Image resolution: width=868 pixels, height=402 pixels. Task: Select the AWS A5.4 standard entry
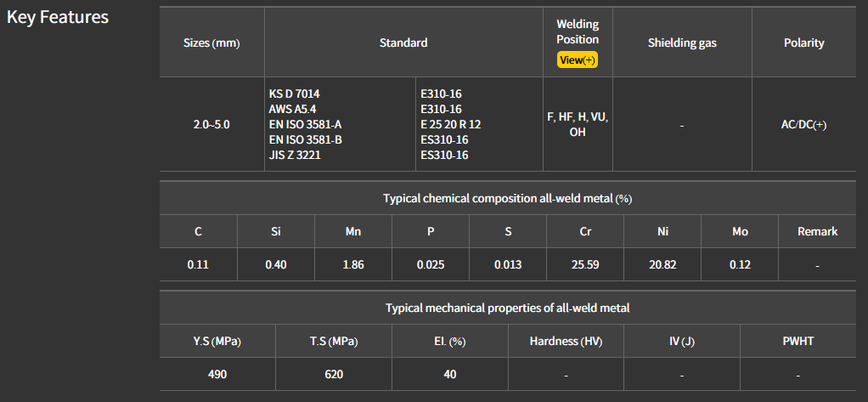[293, 109]
